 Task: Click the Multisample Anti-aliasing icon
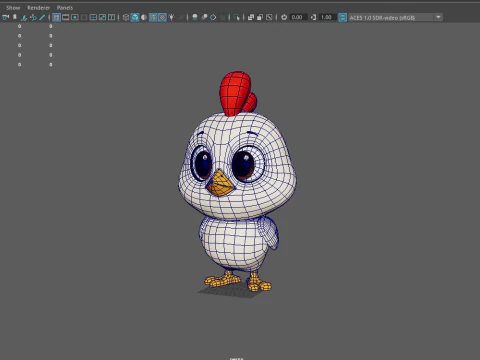tap(213, 17)
